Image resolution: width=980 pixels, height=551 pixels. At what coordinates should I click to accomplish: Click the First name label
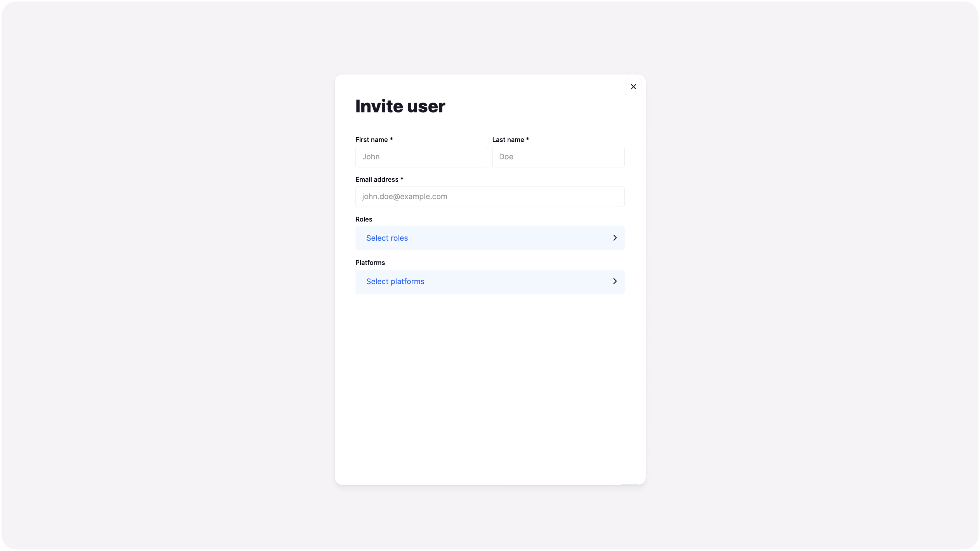coord(374,140)
